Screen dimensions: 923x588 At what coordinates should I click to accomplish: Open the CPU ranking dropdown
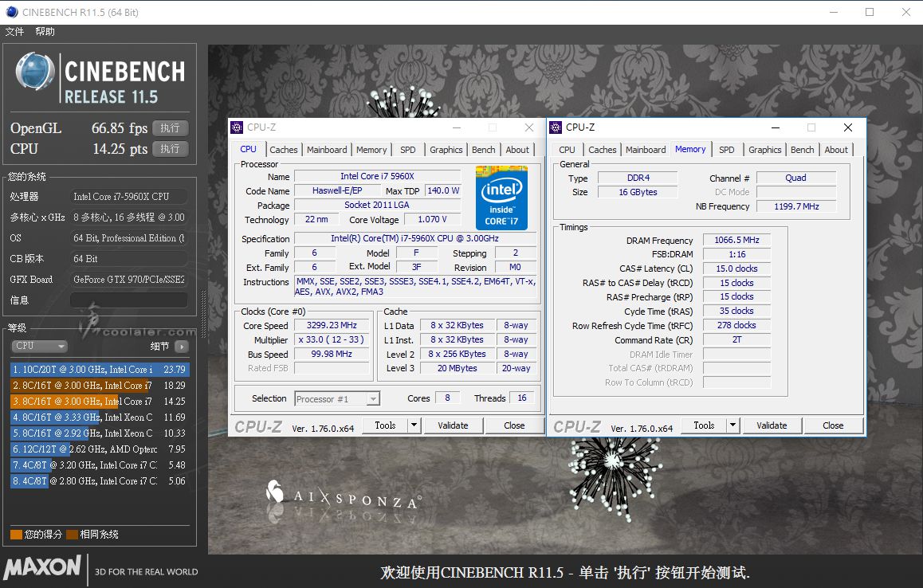[39, 346]
